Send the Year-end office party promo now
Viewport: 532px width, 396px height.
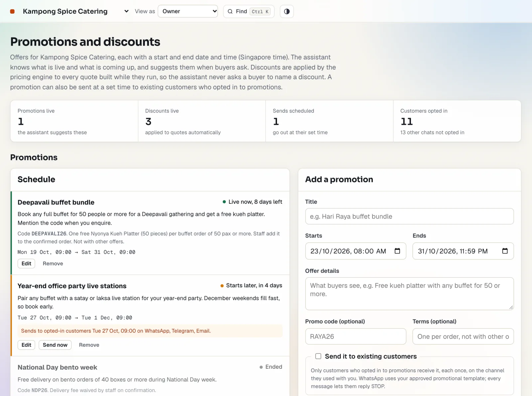coord(55,345)
